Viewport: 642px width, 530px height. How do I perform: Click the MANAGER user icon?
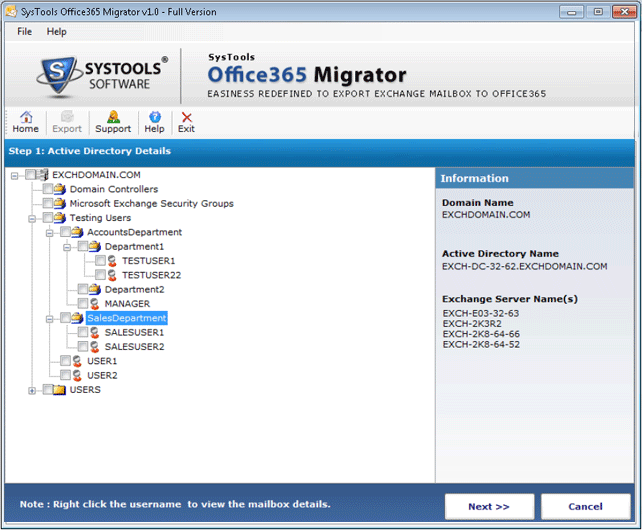point(94,304)
